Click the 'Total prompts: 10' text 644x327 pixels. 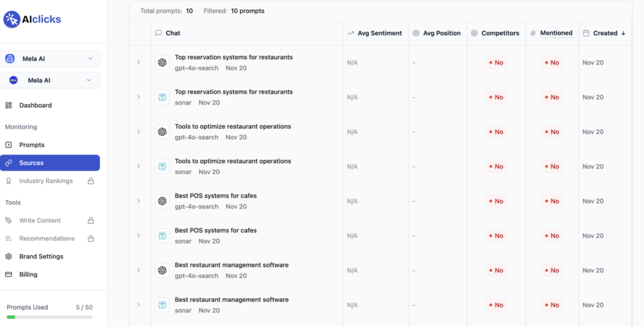tap(166, 11)
